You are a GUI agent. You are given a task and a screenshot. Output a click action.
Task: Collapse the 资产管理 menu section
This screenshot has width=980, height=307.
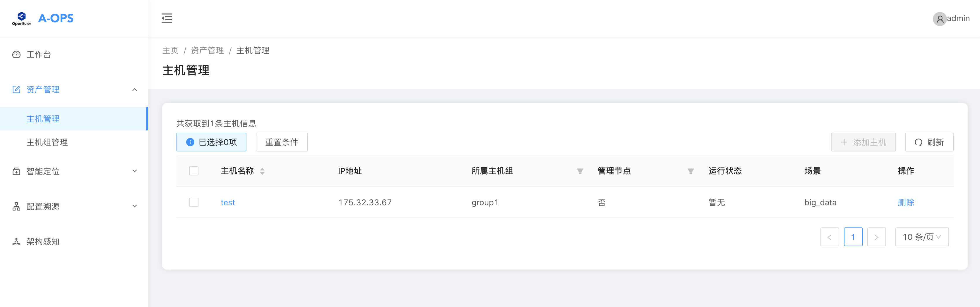point(134,90)
